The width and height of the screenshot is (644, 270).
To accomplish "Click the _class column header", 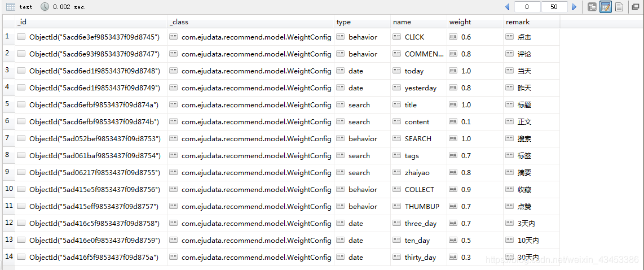I will tap(250, 22).
